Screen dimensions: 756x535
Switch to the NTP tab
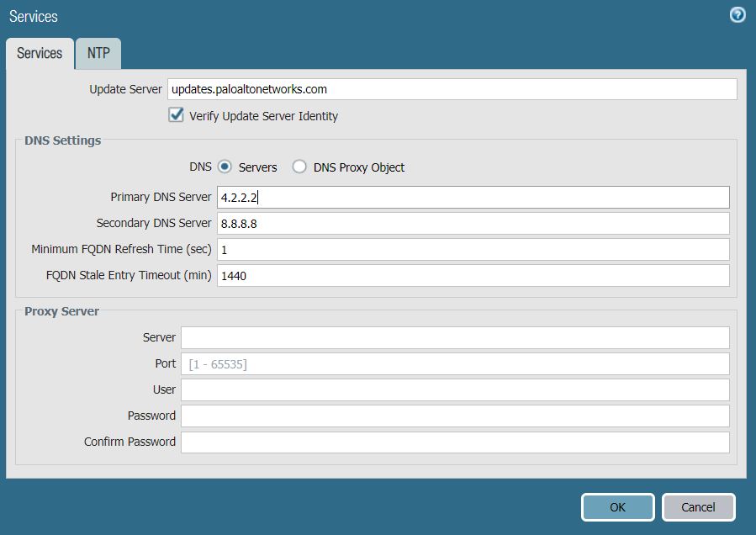tap(98, 53)
